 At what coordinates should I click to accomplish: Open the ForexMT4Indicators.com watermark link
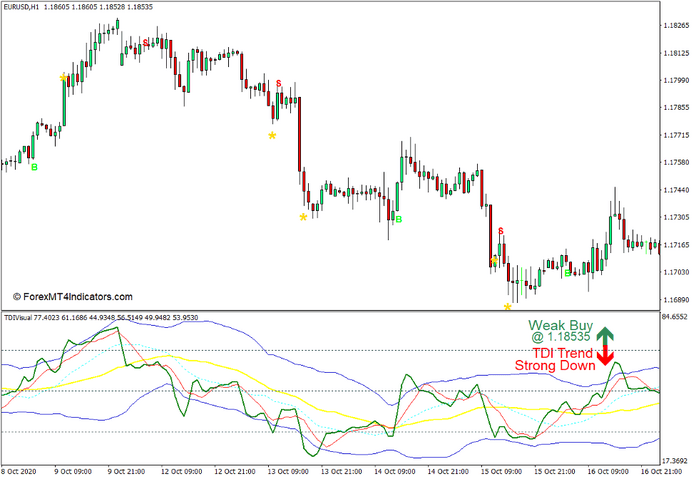point(72,296)
